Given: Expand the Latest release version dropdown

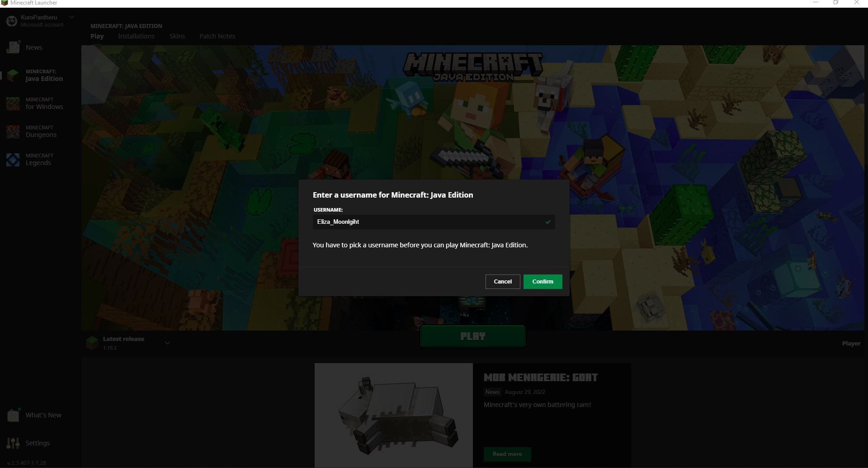Looking at the screenshot, I should (x=167, y=343).
